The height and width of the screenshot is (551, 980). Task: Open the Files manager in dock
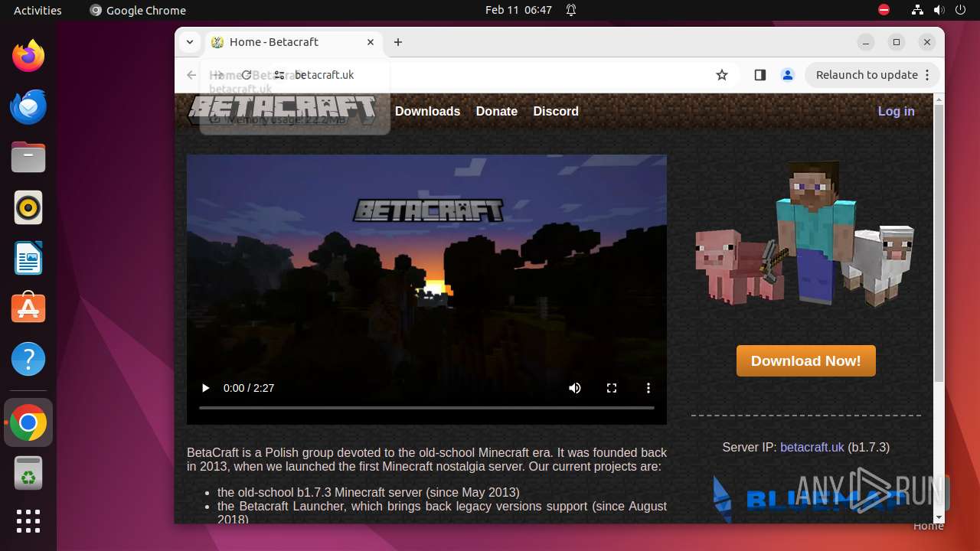pyautogui.click(x=28, y=157)
